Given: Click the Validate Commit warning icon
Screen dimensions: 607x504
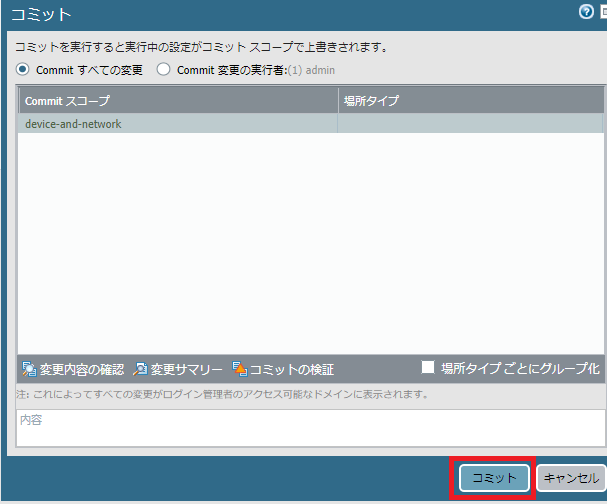Looking at the screenshot, I should coord(239,369).
